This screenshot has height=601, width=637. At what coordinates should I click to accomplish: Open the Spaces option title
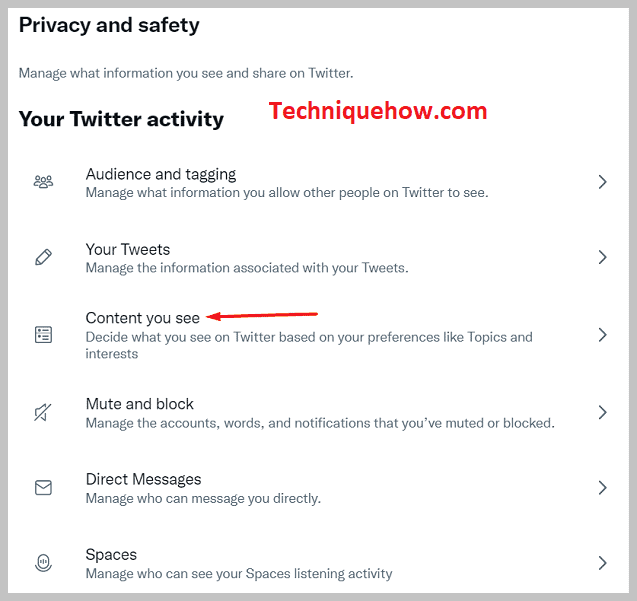[x=111, y=555]
